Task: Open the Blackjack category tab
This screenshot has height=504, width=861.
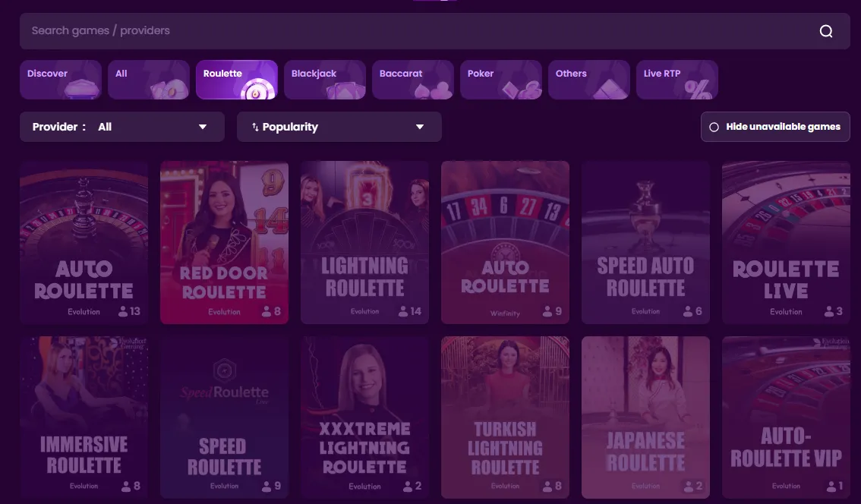Action: click(325, 80)
